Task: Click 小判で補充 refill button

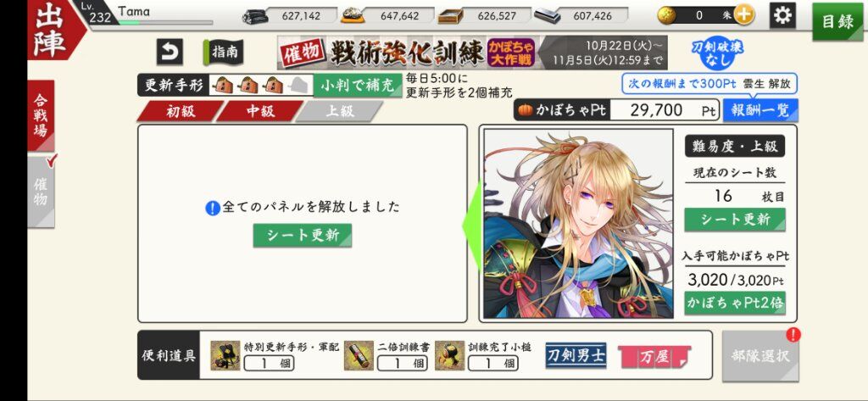Action: coord(358,86)
